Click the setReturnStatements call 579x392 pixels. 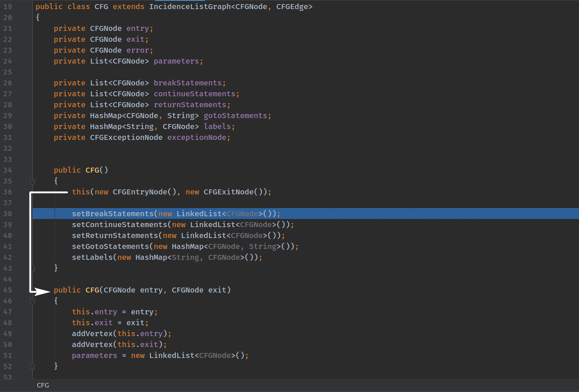tap(115, 236)
